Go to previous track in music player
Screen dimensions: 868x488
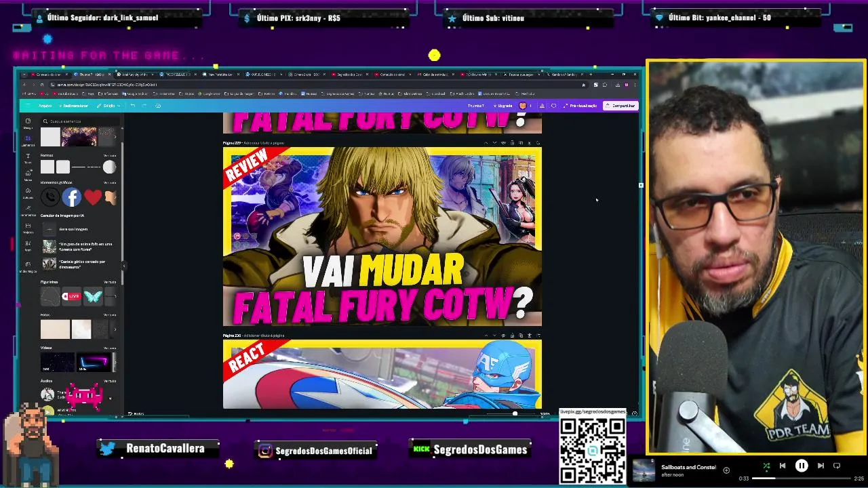[783, 466]
